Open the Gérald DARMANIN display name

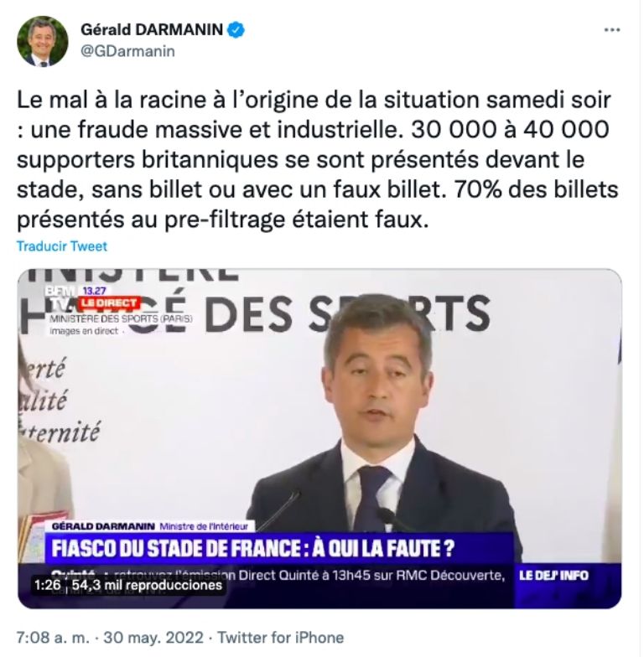(x=151, y=30)
